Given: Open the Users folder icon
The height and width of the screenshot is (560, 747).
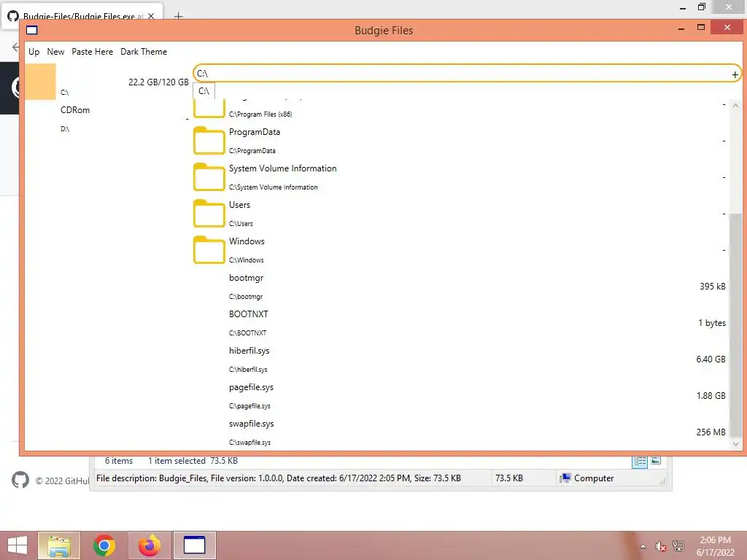Looking at the screenshot, I should pos(209,214).
